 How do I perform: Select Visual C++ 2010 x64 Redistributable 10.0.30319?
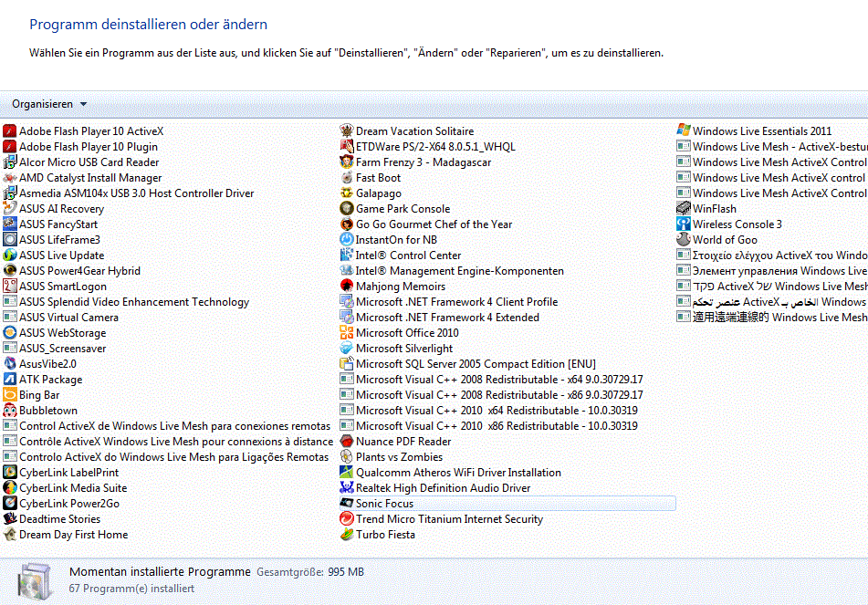(489, 410)
